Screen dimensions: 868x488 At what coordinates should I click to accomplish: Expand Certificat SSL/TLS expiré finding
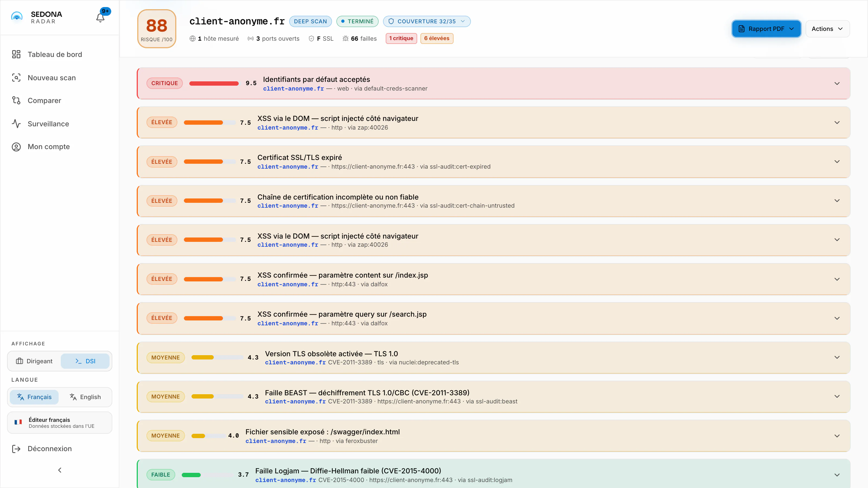tap(493, 162)
